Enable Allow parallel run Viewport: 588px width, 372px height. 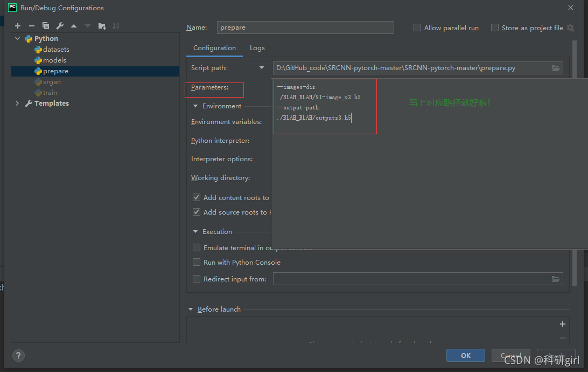[417, 28]
